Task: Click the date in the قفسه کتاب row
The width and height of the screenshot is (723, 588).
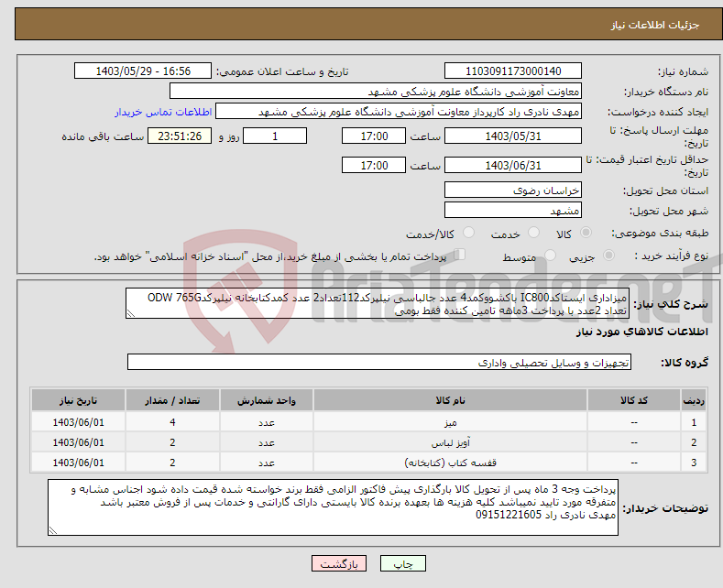Action: pyautogui.click(x=79, y=463)
